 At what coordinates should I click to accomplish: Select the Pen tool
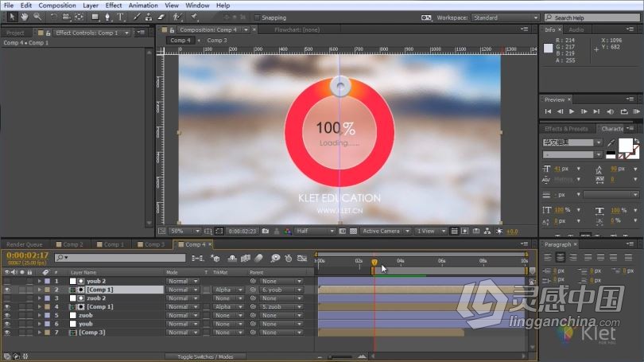(x=107, y=17)
